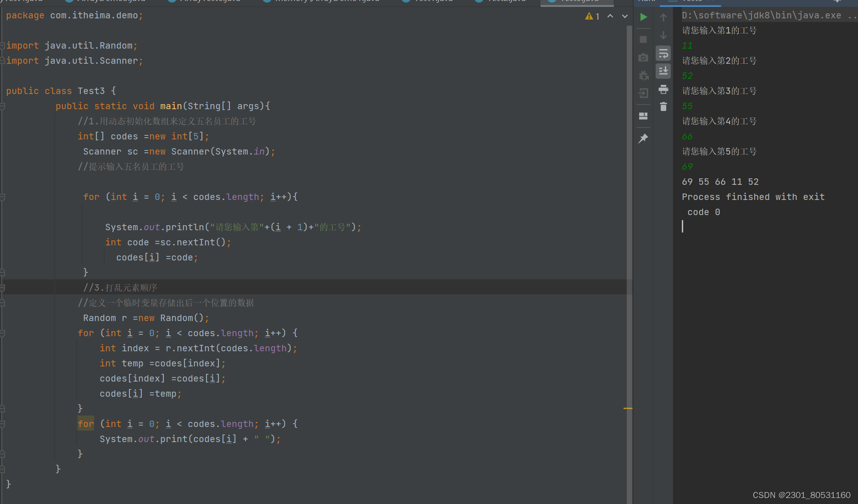Click 'Process finished with exit' console text
The width and height of the screenshot is (858, 504).
pos(753,197)
